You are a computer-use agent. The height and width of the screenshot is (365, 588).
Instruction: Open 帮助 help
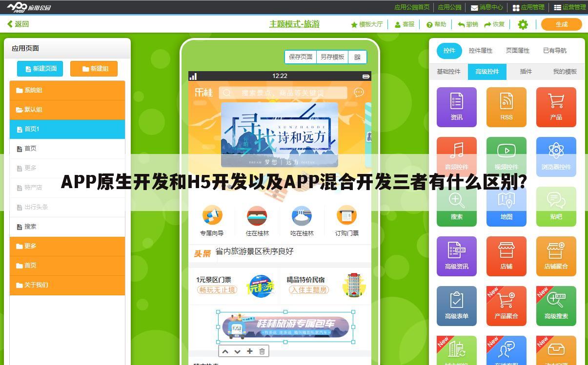click(436, 24)
